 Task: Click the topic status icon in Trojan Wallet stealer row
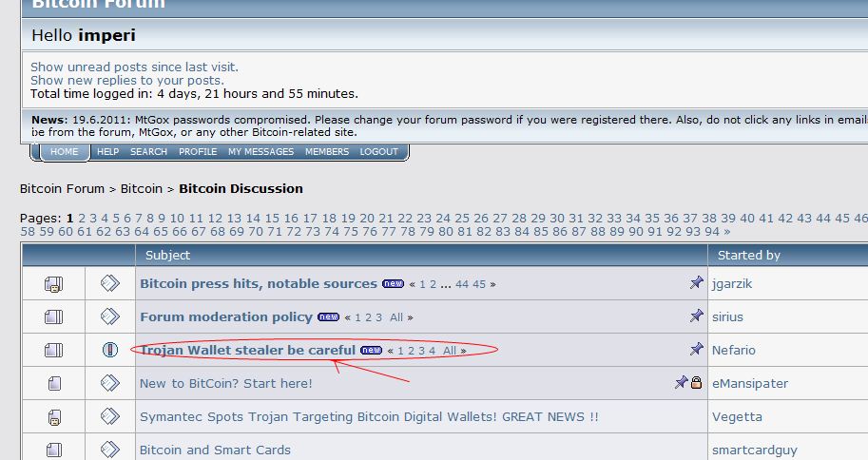pyautogui.click(x=53, y=351)
